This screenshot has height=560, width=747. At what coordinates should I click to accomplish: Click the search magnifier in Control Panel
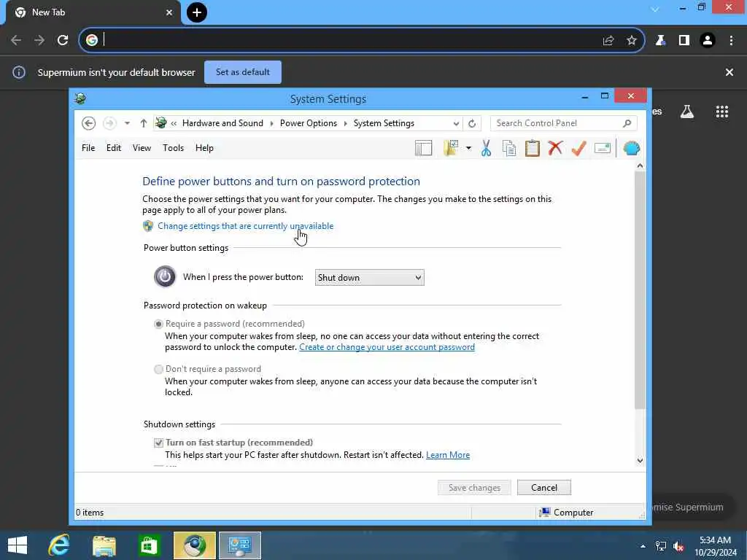point(627,123)
